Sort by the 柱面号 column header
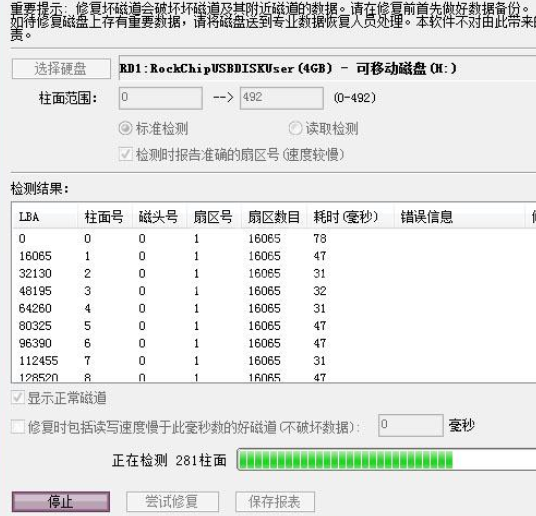The image size is (536, 516). tap(105, 217)
